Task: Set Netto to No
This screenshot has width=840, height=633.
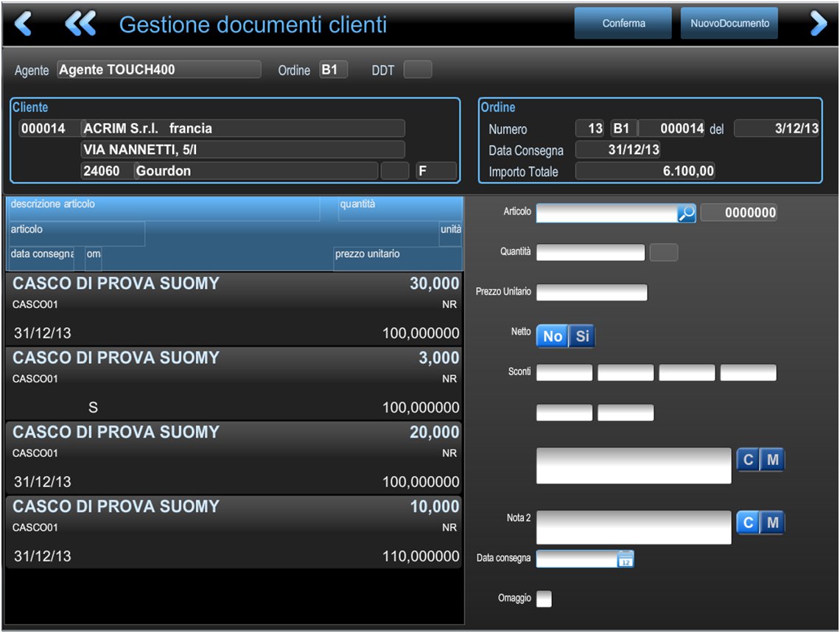Action: [x=553, y=336]
